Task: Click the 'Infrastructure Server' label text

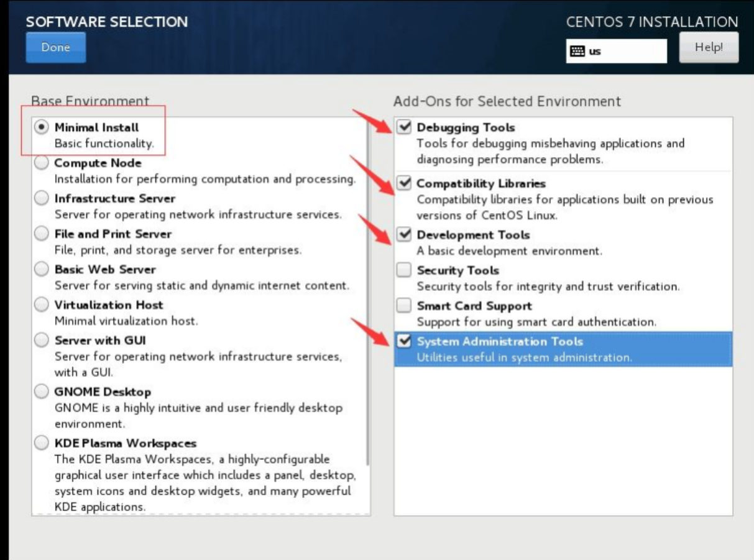Action: (115, 198)
